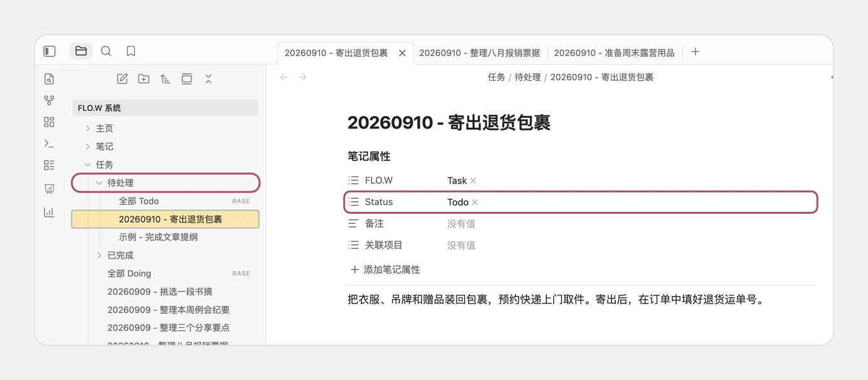Change sort order icon
The image size is (868, 380).
tap(165, 79)
